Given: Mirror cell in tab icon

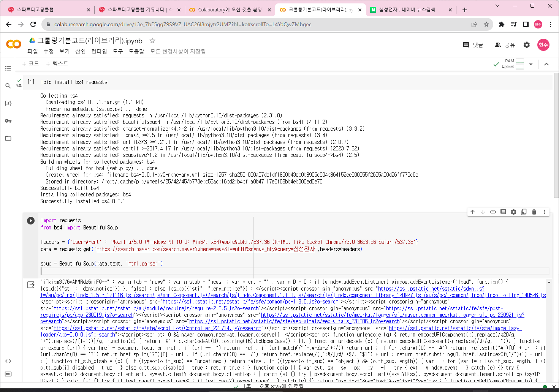Looking at the screenshot, I should 524,212.
